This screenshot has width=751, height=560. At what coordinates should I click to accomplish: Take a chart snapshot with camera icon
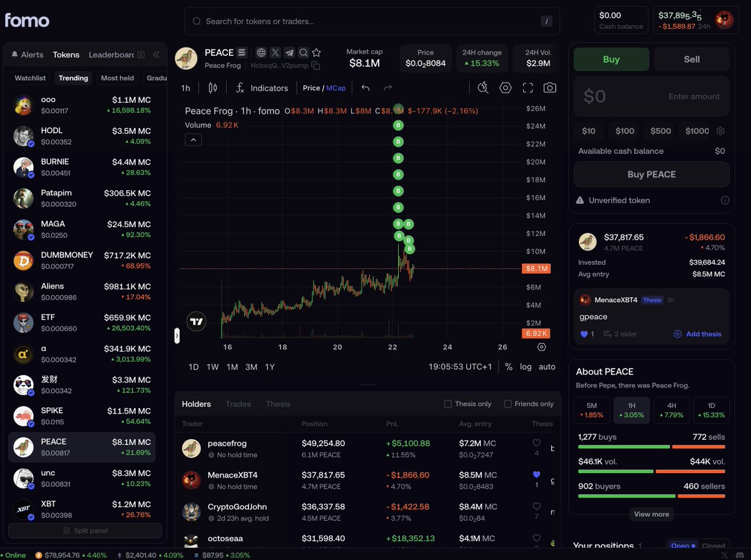pos(549,88)
